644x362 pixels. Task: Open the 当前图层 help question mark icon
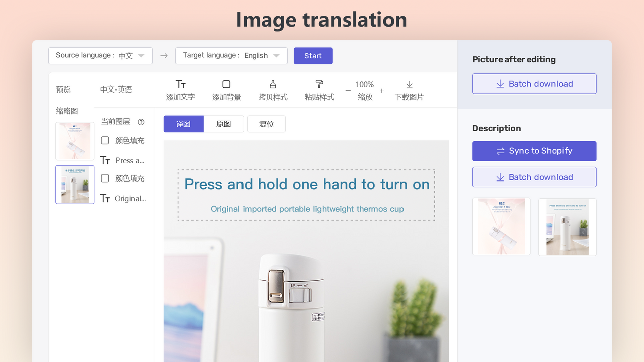pos(141,121)
